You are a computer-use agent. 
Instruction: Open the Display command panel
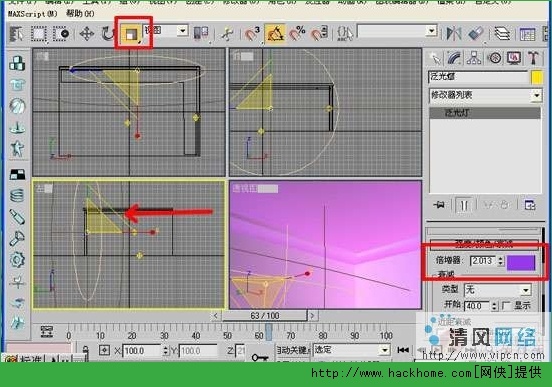pos(514,58)
